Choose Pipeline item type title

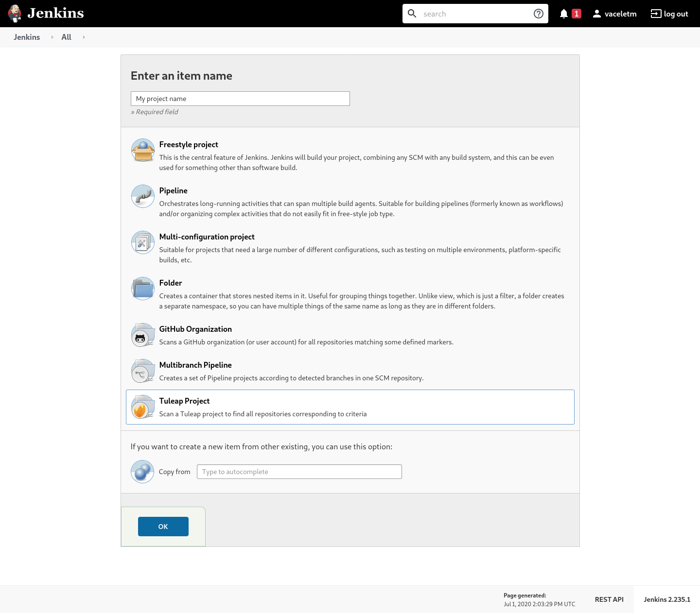(173, 190)
